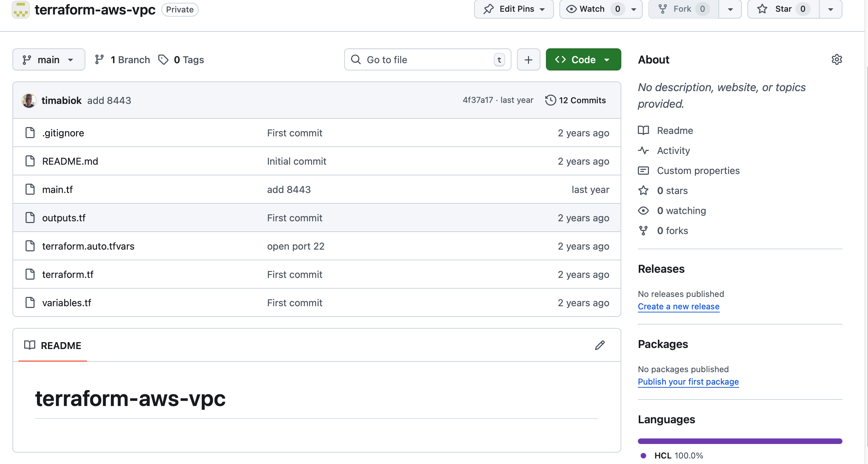View the 0 Tags link

[181, 60]
